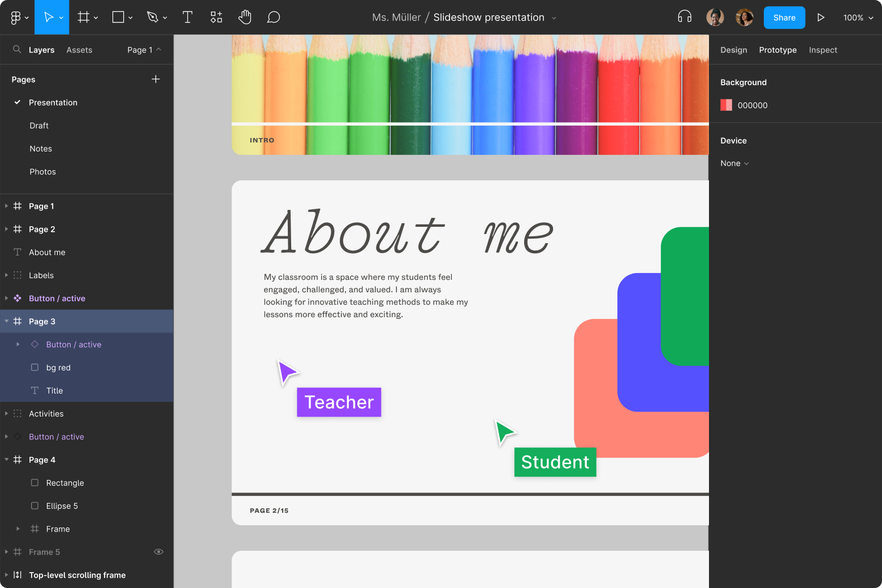882x588 pixels.
Task: Open the zoom level dropdown
Action: [857, 18]
